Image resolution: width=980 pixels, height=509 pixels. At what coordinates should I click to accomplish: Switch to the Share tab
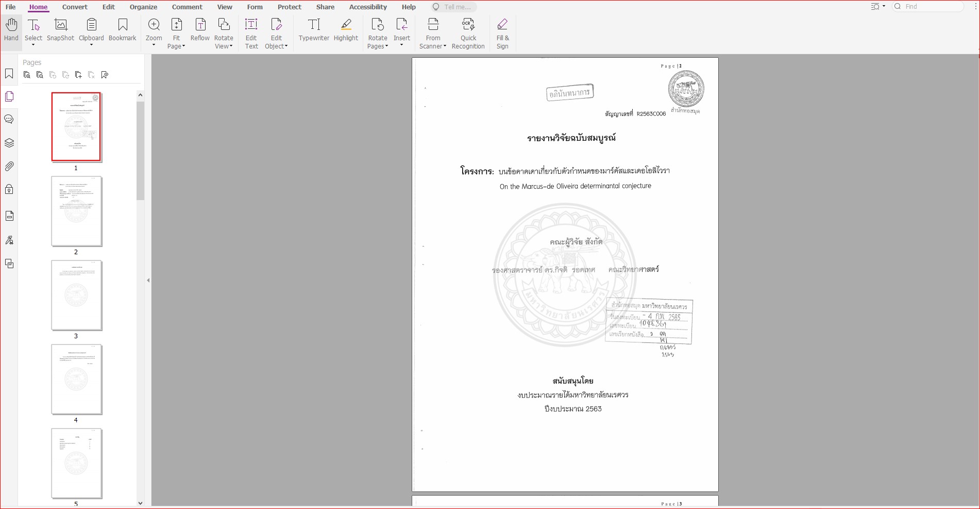[325, 7]
